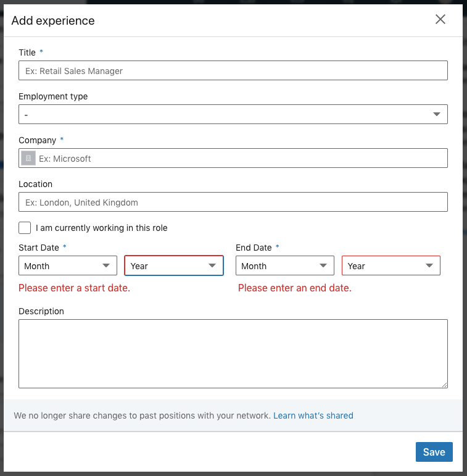The width and height of the screenshot is (467, 476).
Task: Focus the Title input field
Action: [x=233, y=71]
